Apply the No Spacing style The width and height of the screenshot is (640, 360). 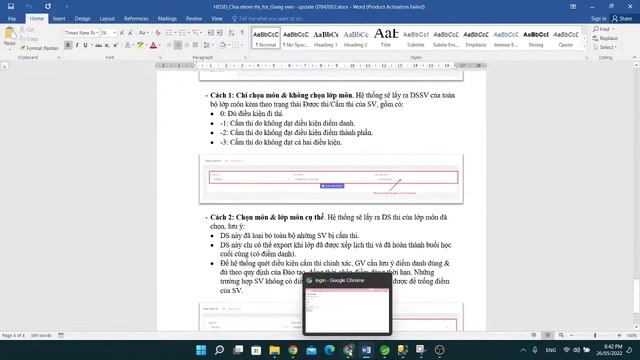[x=296, y=38]
